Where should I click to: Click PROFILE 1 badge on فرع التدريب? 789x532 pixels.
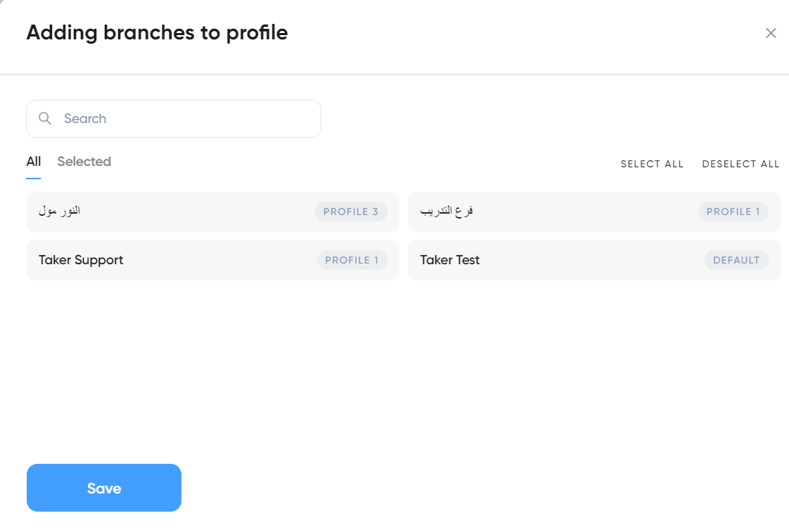click(733, 212)
